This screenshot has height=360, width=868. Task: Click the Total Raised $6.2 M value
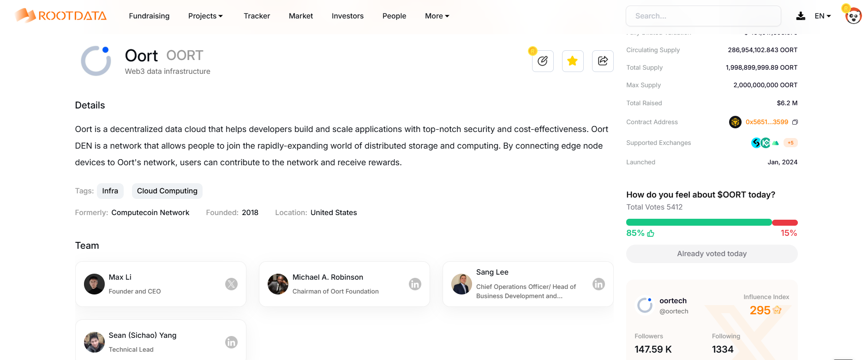click(787, 103)
